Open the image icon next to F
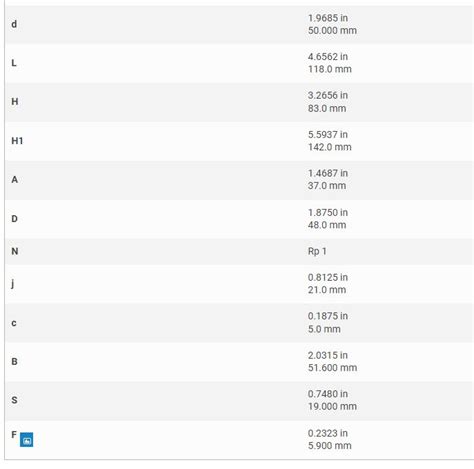474x469 pixels. [x=26, y=440]
